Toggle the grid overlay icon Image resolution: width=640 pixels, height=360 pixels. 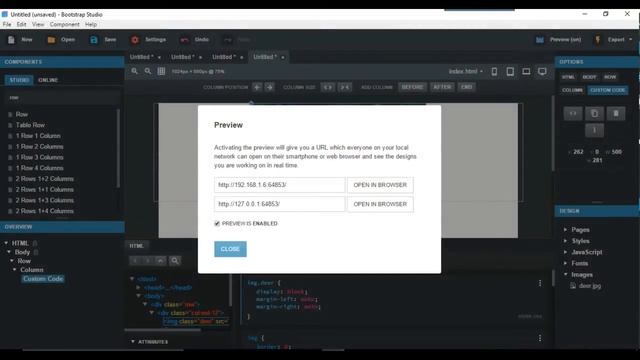(x=161, y=71)
